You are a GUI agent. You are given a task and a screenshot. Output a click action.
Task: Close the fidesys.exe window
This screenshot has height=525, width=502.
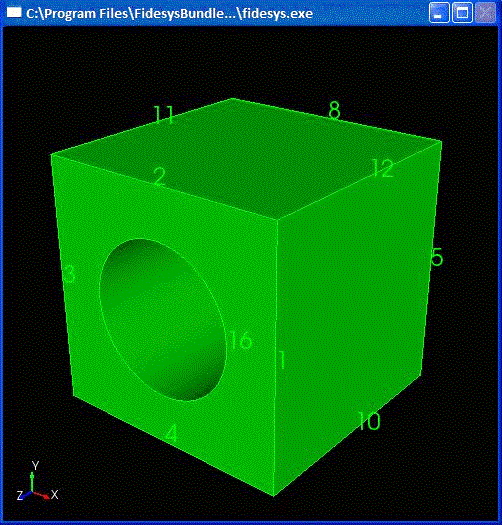(x=485, y=13)
